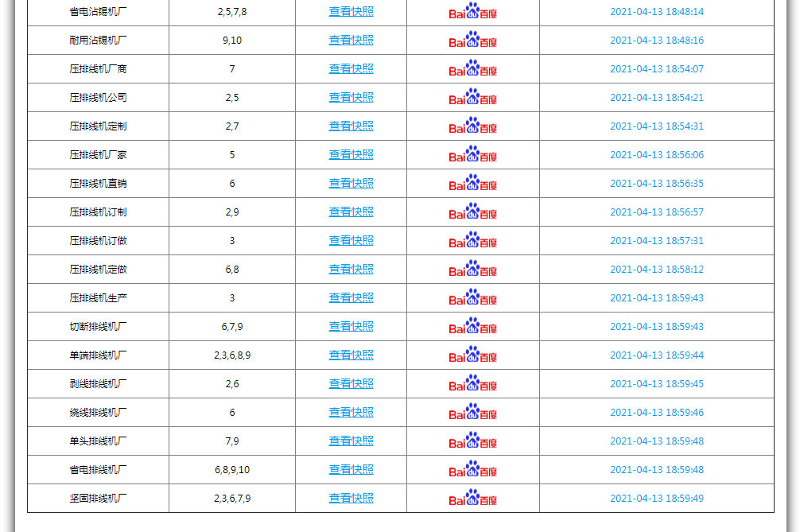Click the Baidu logo in the 压排线机厂商 row
Screen dimensions: 800x532
tap(472, 68)
